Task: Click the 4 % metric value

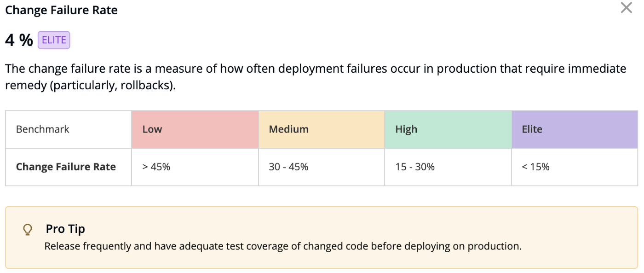Action: [19, 41]
